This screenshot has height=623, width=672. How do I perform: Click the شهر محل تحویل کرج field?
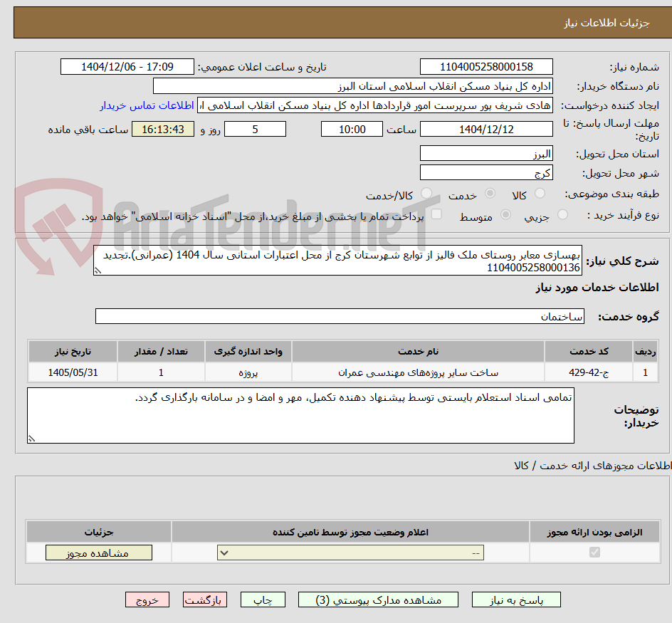click(486, 173)
